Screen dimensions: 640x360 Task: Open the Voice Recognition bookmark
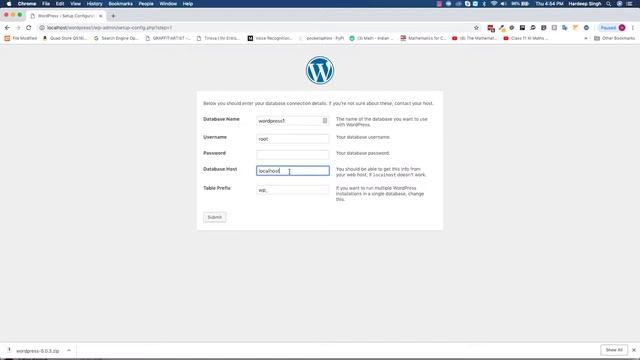tap(270, 38)
